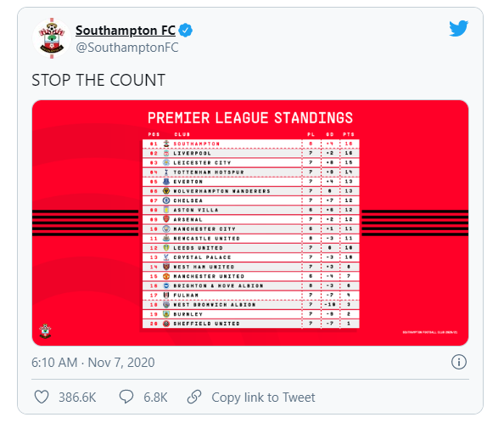This screenshot has height=423, width=504.
Task: Click the blue verified badge
Action: tap(186, 31)
